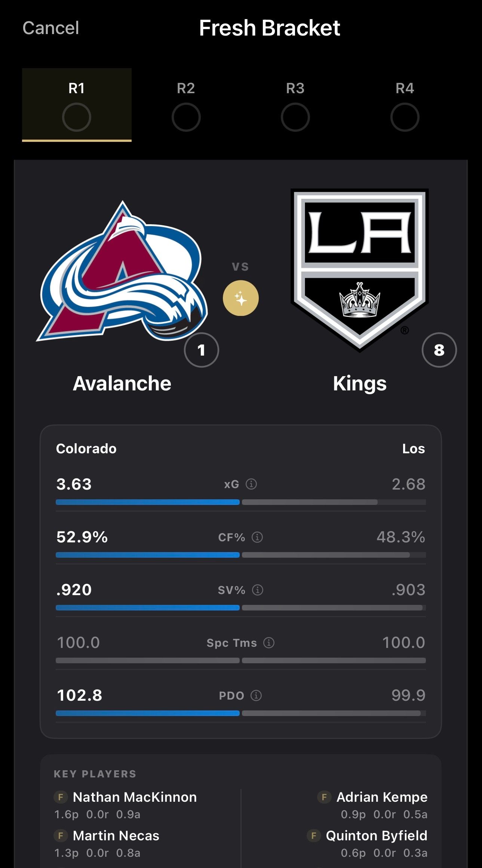Go to the R4 round tab
The height and width of the screenshot is (868, 482).
[x=405, y=105]
